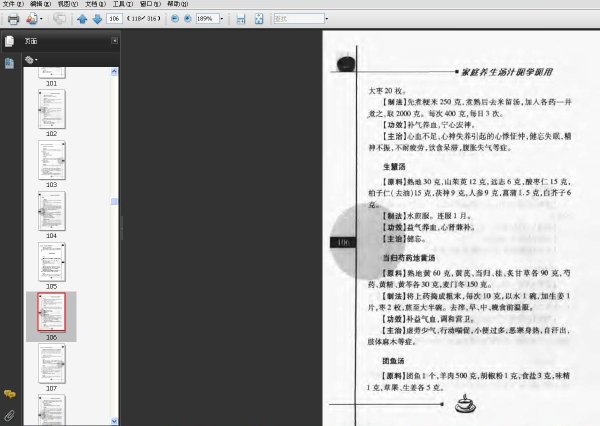The height and width of the screenshot is (426, 600).
Task: Click the teacup illustration at the page bottom
Action: click(465, 403)
